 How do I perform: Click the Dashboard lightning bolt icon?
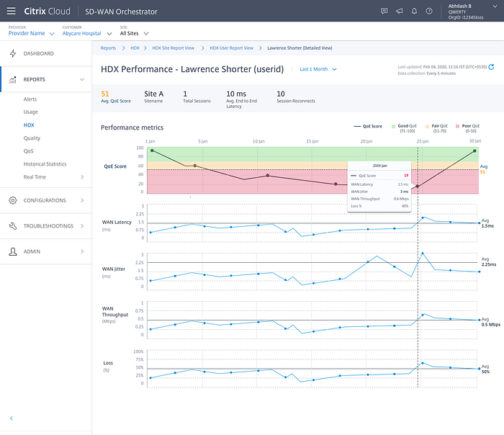13,53
